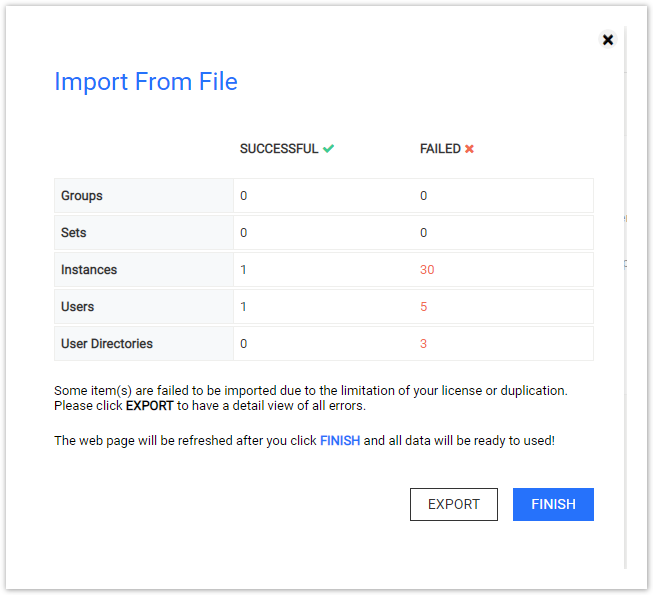Select the Instances row label

tap(89, 270)
